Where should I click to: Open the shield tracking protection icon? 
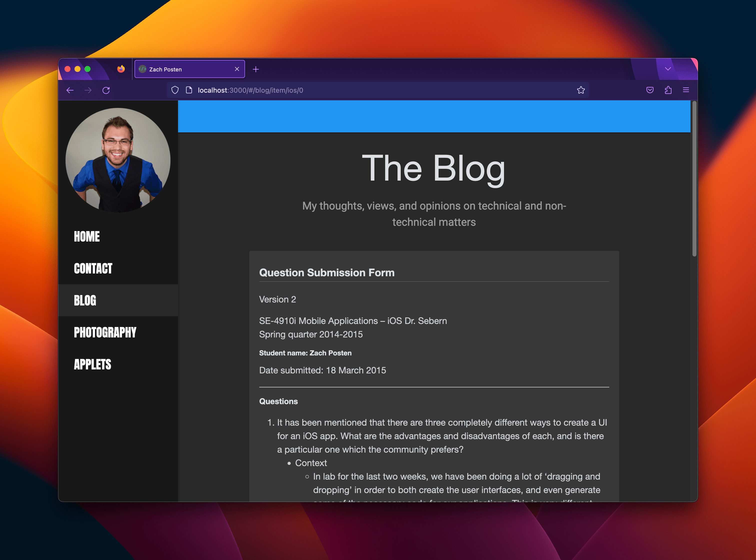175,90
